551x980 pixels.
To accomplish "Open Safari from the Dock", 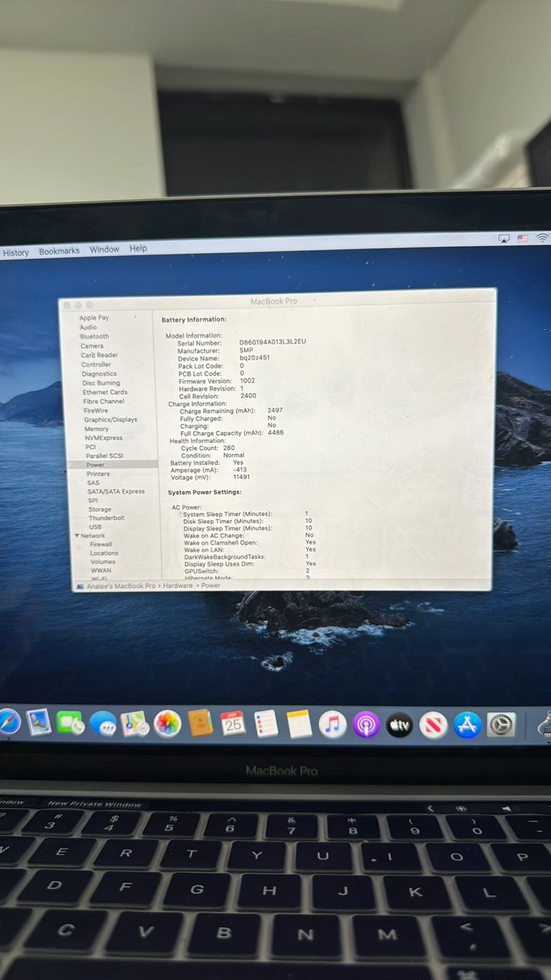I will pos(8,722).
